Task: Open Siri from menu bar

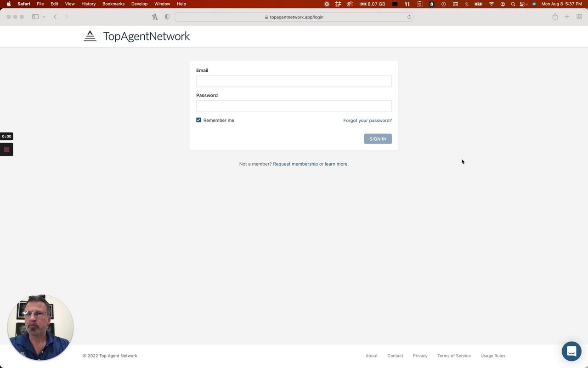Action: tap(534, 4)
